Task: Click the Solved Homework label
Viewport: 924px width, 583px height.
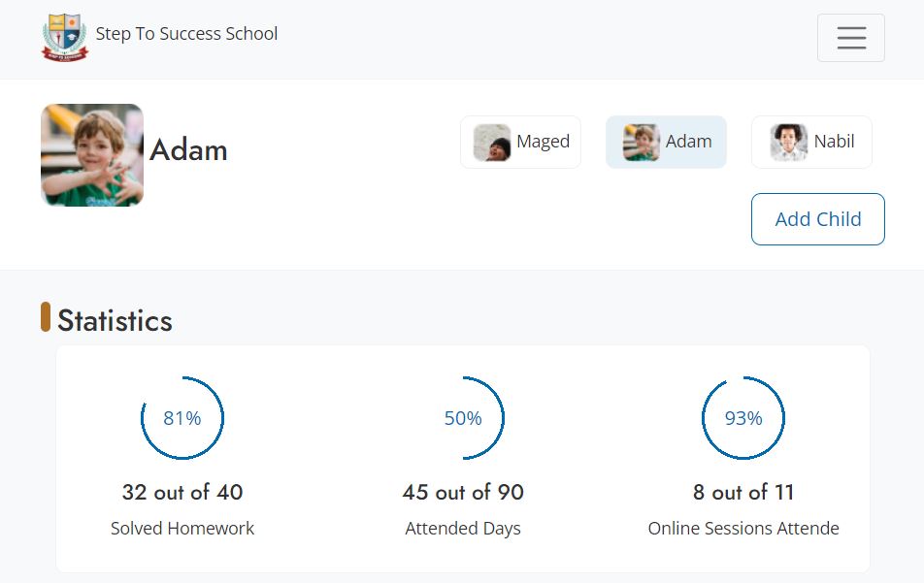Action: click(182, 529)
